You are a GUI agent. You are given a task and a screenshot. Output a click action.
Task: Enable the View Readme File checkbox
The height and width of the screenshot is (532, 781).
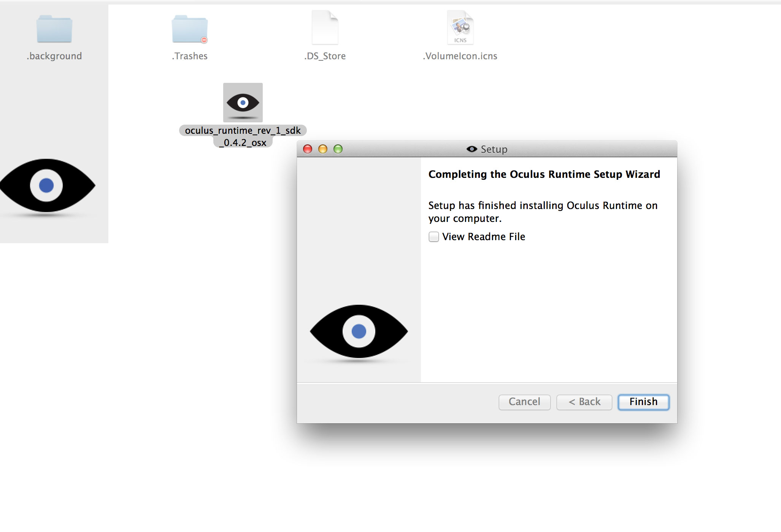coord(434,237)
